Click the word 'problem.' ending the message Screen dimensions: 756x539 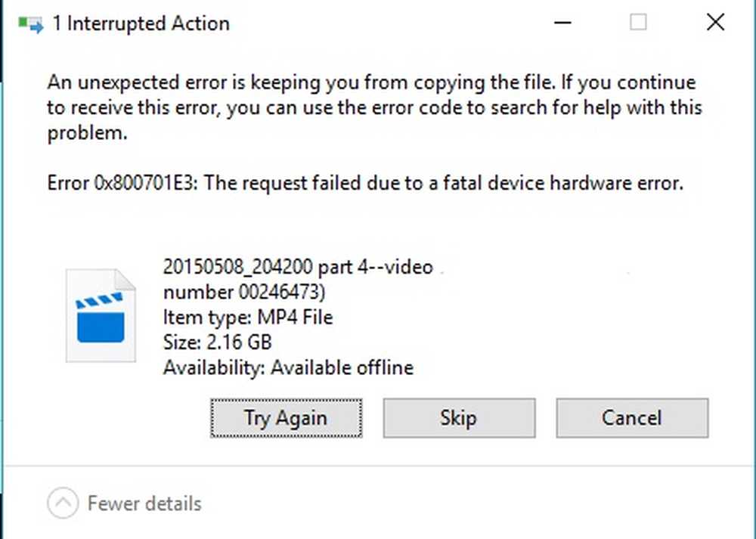[87, 134]
